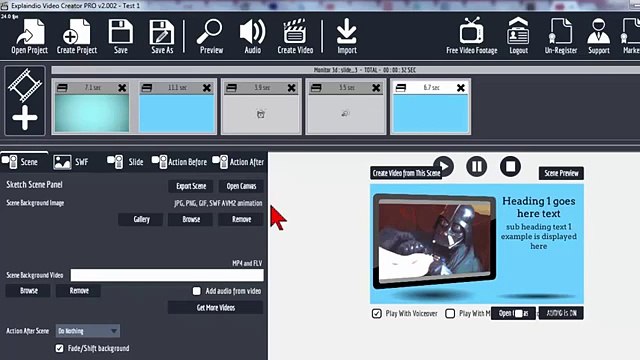Open an existing project via Open Project
The image size is (640, 360).
29,37
